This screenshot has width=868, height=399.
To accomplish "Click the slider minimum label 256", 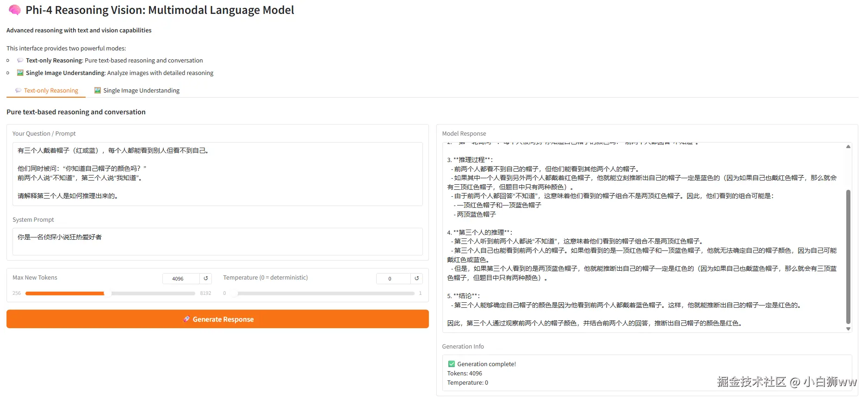I will 17,293.
